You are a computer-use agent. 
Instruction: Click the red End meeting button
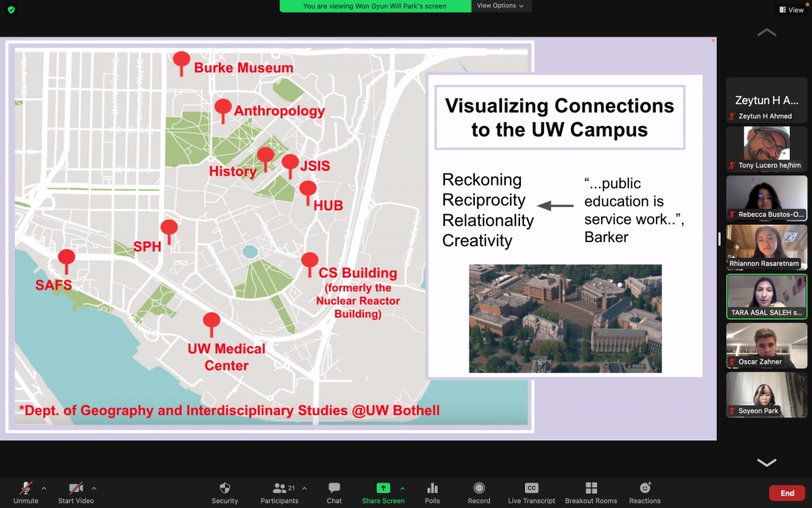(x=787, y=493)
